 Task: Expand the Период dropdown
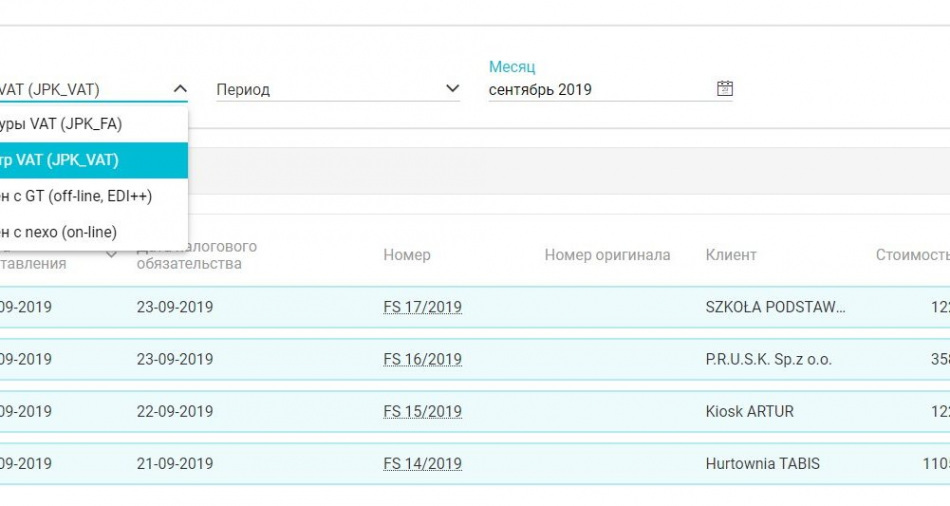[452, 89]
